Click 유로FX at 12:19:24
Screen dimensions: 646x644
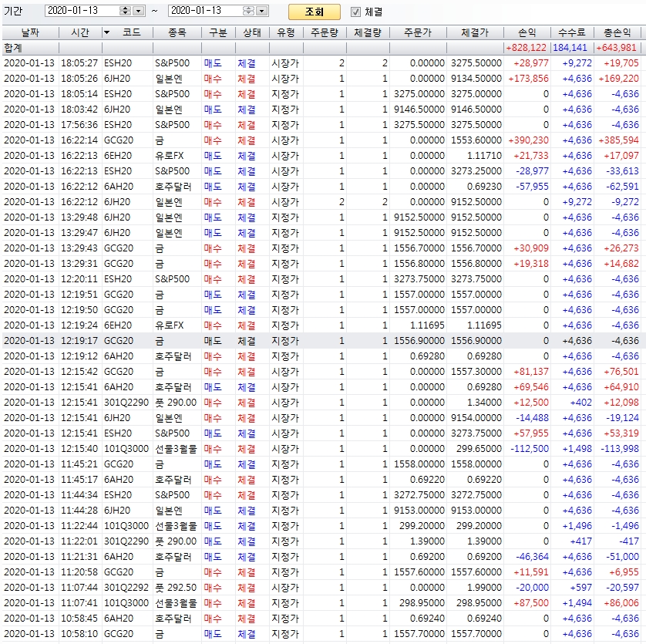(170, 325)
